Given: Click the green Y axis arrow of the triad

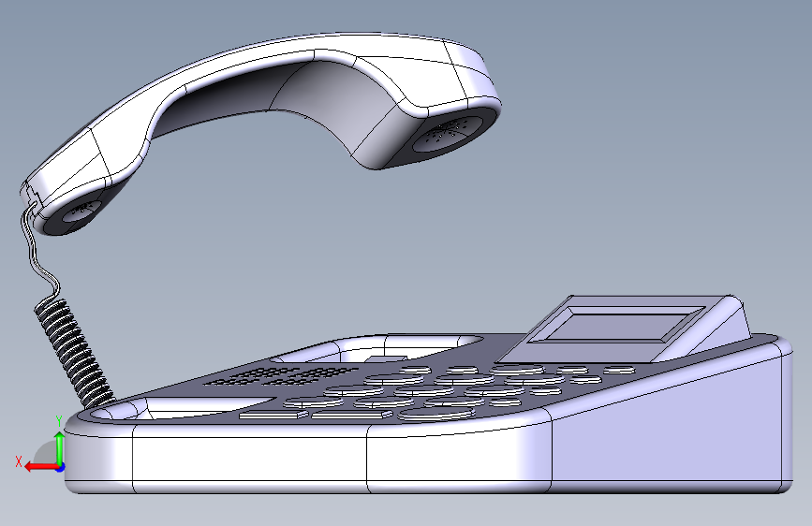Looking at the screenshot, I should pos(60,447).
